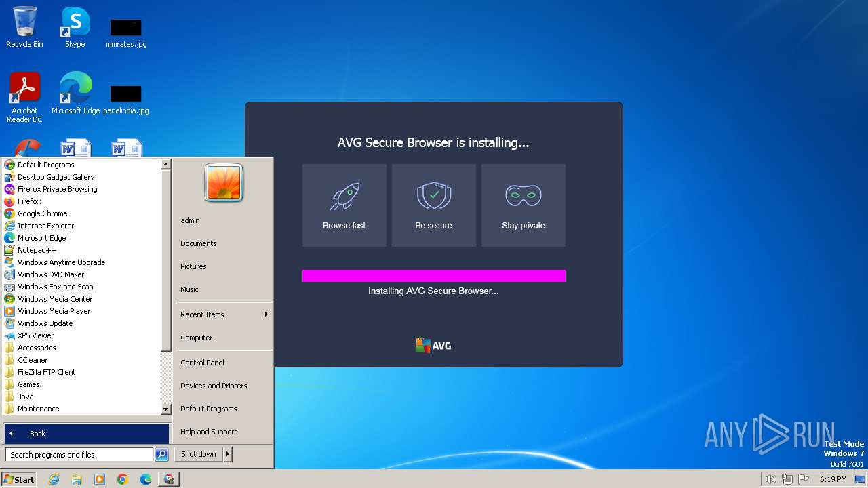Click the Be secure shield tile
Image resolution: width=868 pixels, height=488 pixels.
point(434,205)
